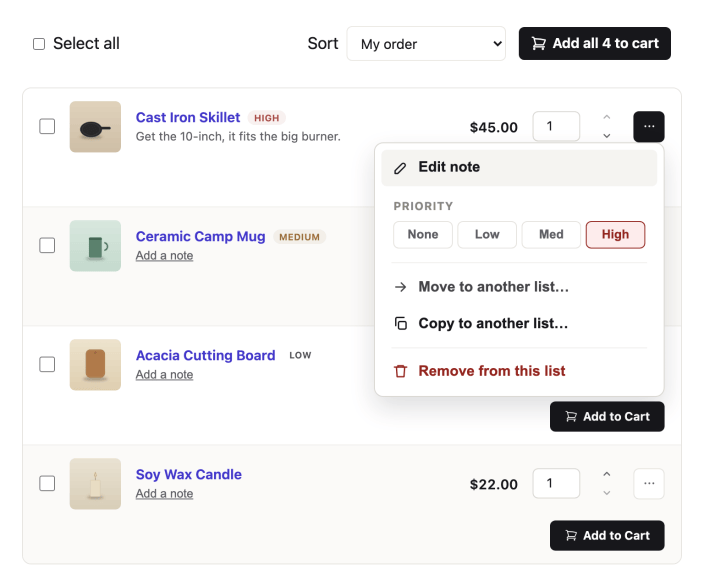This screenshot has height=585, width=704.
Task: Click the $45.00 price text
Action: (x=493, y=128)
